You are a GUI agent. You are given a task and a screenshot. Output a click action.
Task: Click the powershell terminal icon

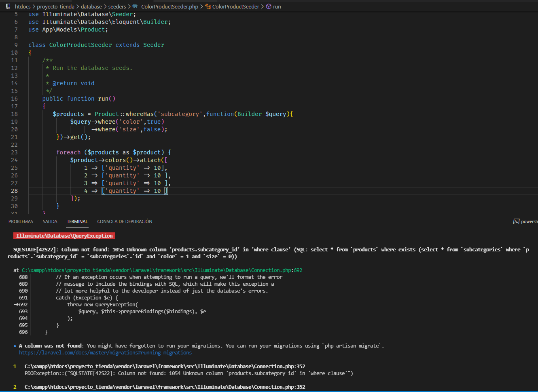pos(516,221)
